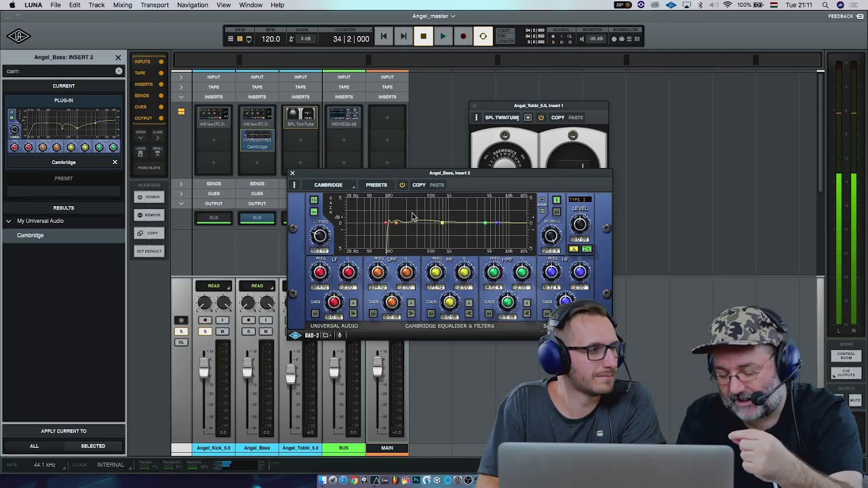Start playback with the Play button
Viewport: 868px width, 488px height.
(443, 37)
